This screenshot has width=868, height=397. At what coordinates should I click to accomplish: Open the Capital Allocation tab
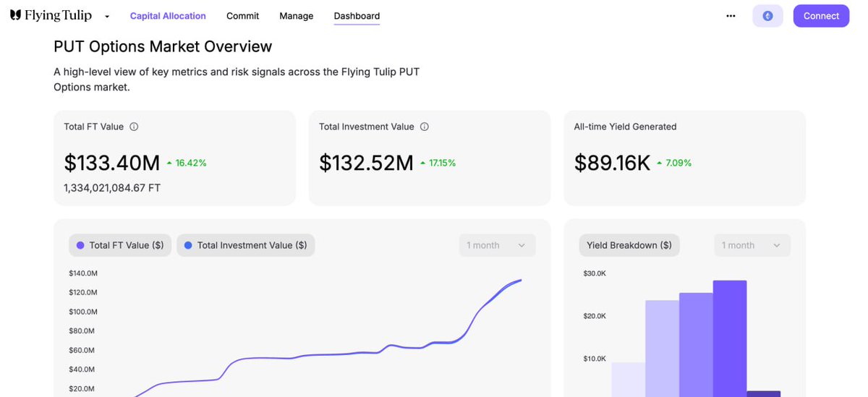[x=168, y=16]
